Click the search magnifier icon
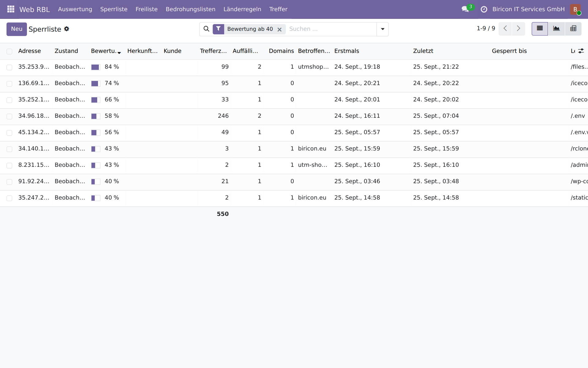The width and height of the screenshot is (588, 368). pyautogui.click(x=206, y=29)
